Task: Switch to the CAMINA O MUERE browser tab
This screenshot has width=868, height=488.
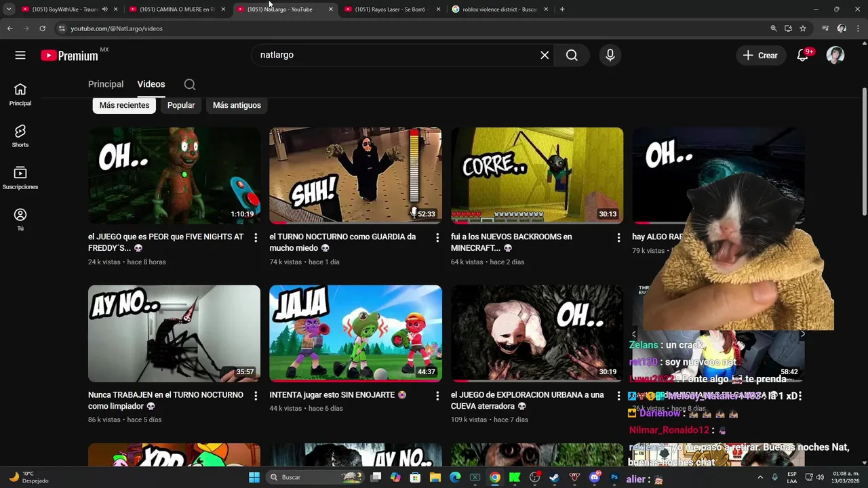Action: [x=178, y=9]
